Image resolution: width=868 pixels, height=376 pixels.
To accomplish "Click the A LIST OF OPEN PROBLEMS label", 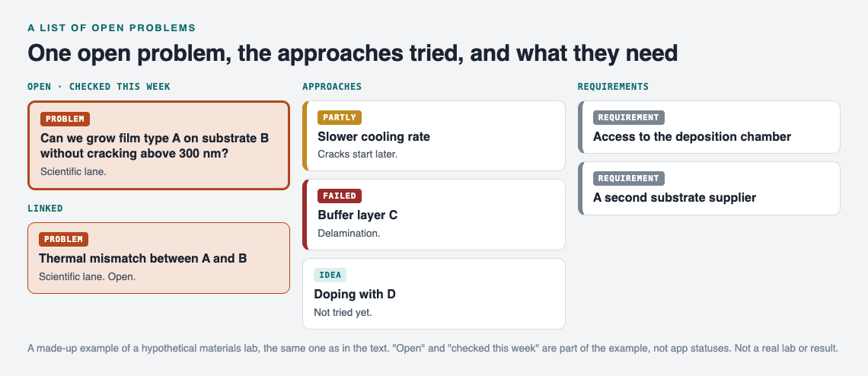I will pyautogui.click(x=111, y=27).
